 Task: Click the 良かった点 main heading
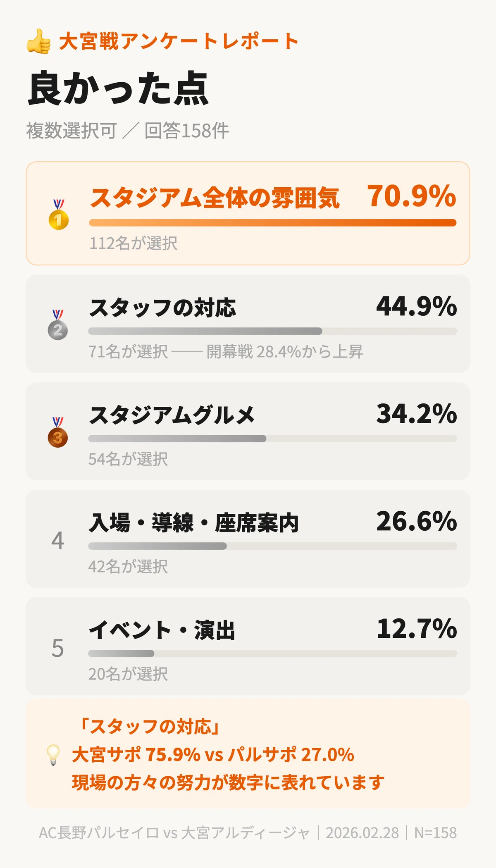(118, 88)
